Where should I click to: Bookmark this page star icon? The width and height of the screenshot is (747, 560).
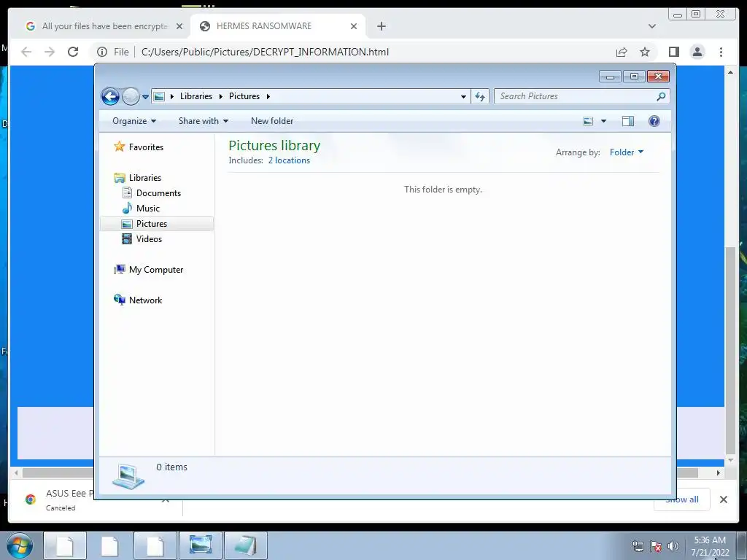[645, 52]
